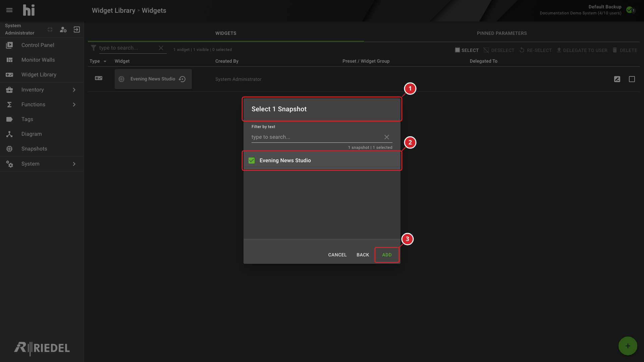Clear the snapshot filter text
This screenshot has width=644, height=362.
click(x=387, y=137)
